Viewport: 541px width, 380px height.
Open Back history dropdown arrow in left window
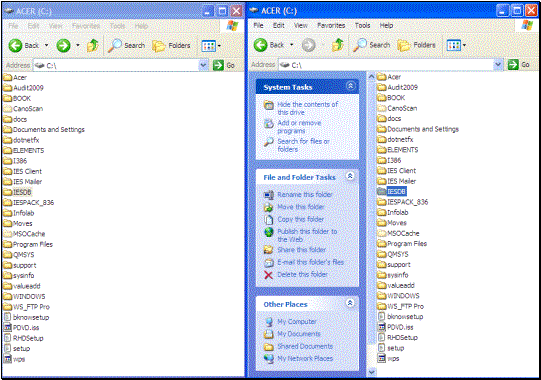tap(47, 45)
